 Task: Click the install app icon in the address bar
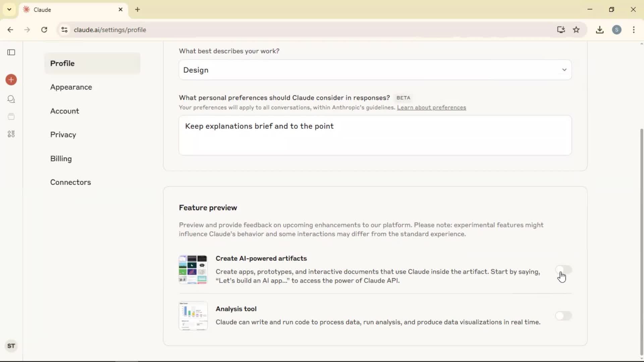tap(561, 30)
